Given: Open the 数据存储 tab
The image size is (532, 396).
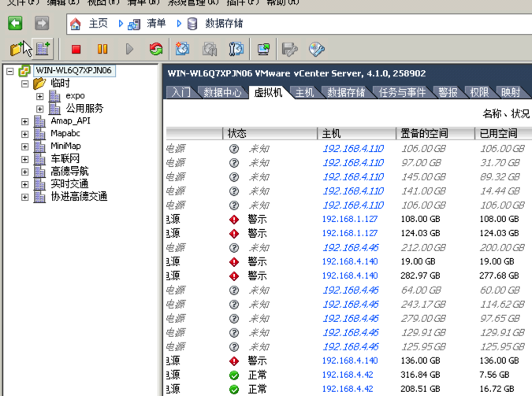Looking at the screenshot, I should [346, 92].
